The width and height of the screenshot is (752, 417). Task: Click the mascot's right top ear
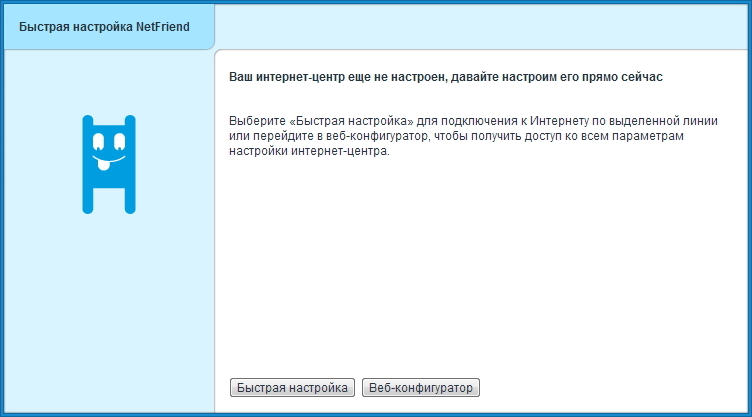tap(130, 121)
